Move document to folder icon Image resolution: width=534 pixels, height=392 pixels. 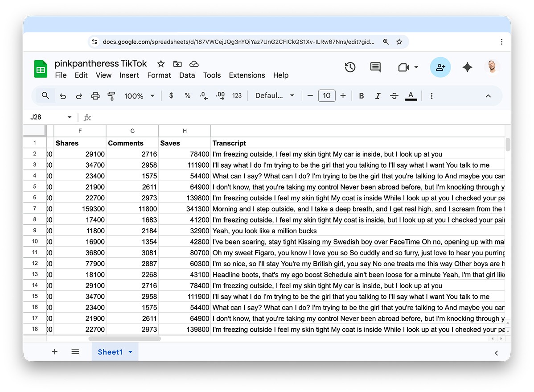[x=177, y=64]
